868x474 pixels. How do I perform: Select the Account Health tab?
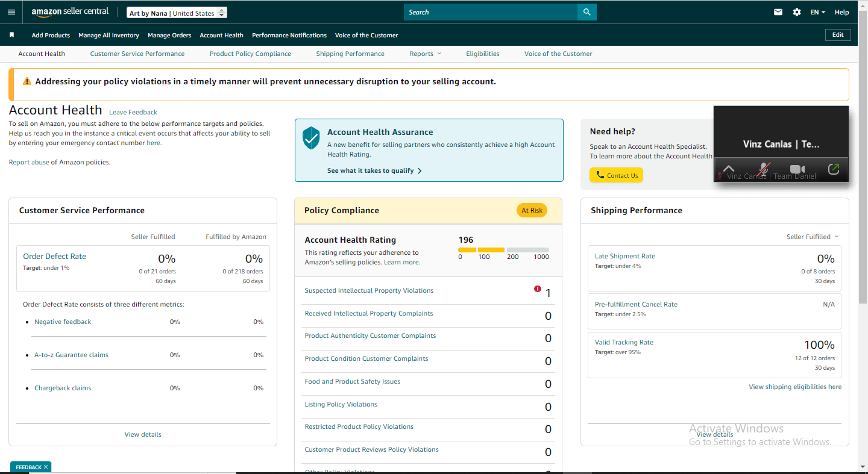42,54
